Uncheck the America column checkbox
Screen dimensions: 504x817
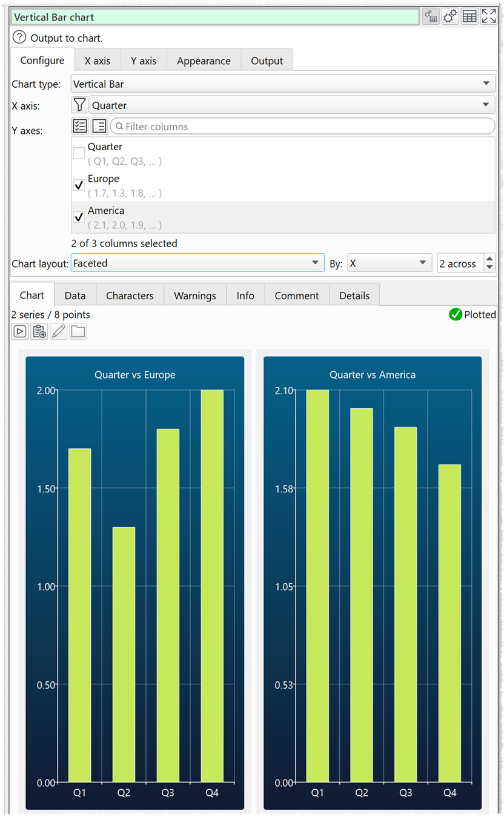tap(79, 217)
